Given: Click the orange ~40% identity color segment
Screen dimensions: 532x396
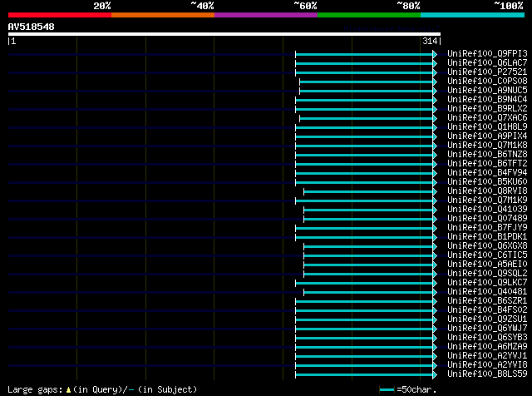Looking at the screenshot, I should (163, 15).
